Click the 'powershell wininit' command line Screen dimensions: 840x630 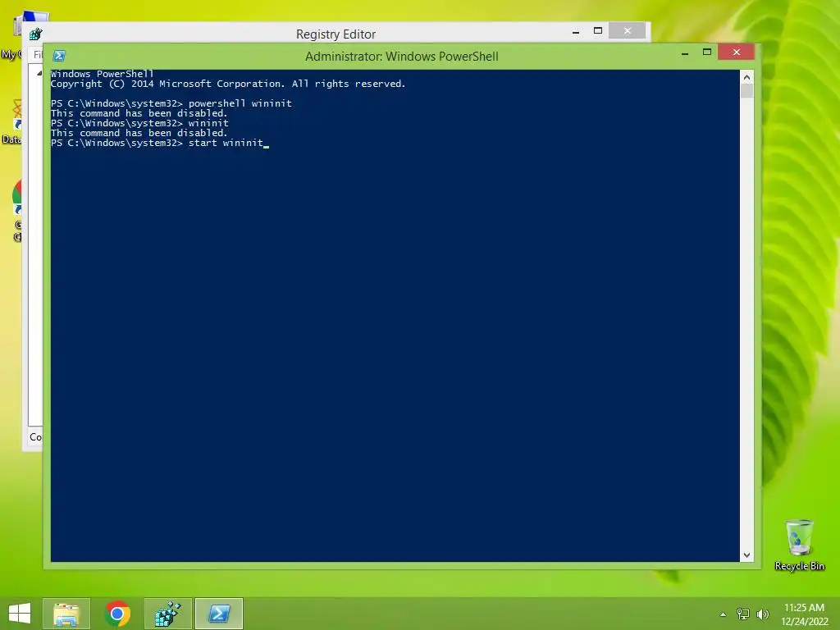(171, 103)
